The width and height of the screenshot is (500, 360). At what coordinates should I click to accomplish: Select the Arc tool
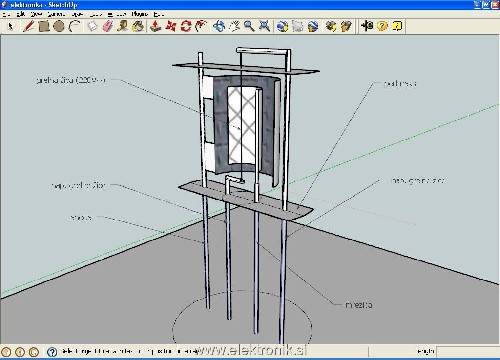[74, 26]
